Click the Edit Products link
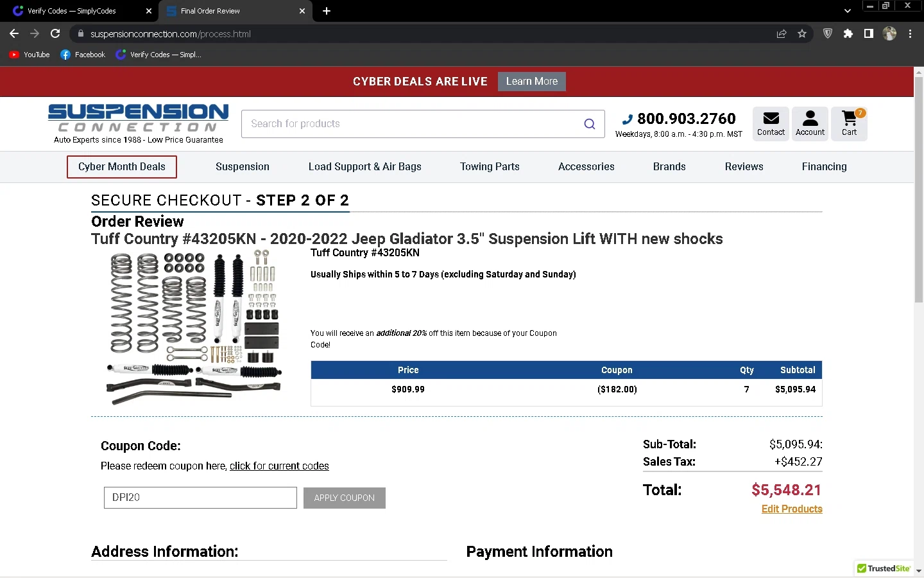The image size is (924, 578). point(792,509)
